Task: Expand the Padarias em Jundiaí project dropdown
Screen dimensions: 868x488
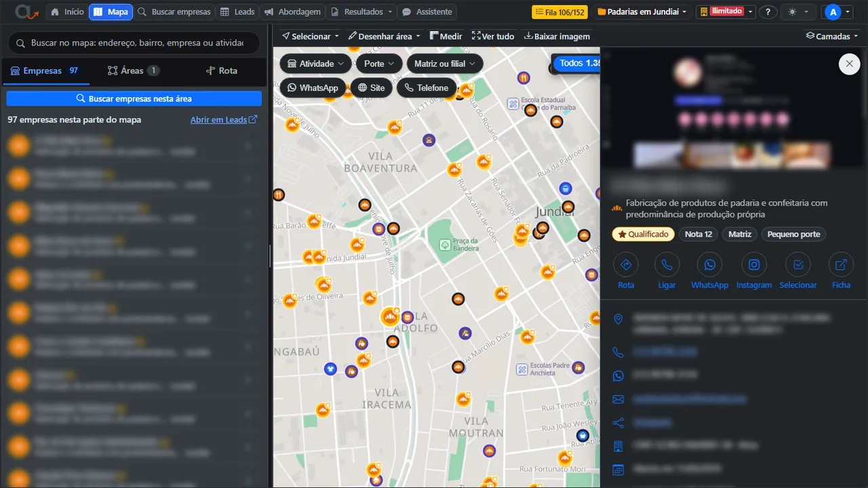Action: [x=642, y=12]
